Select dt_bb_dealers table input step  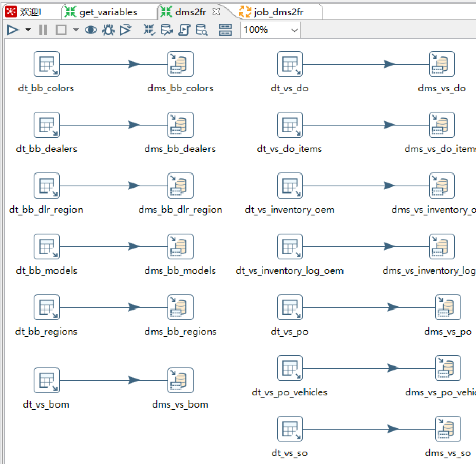(x=46, y=125)
